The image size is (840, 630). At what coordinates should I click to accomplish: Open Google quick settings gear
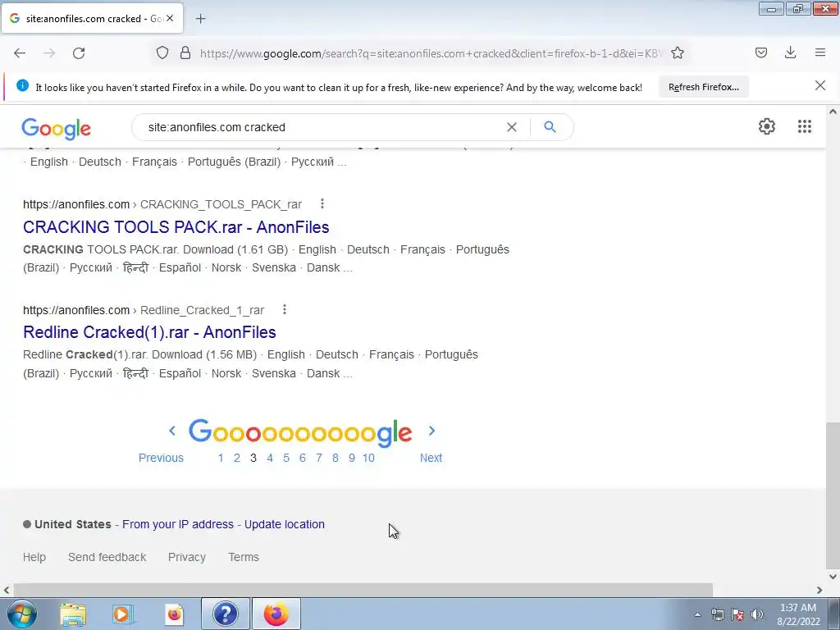(767, 126)
